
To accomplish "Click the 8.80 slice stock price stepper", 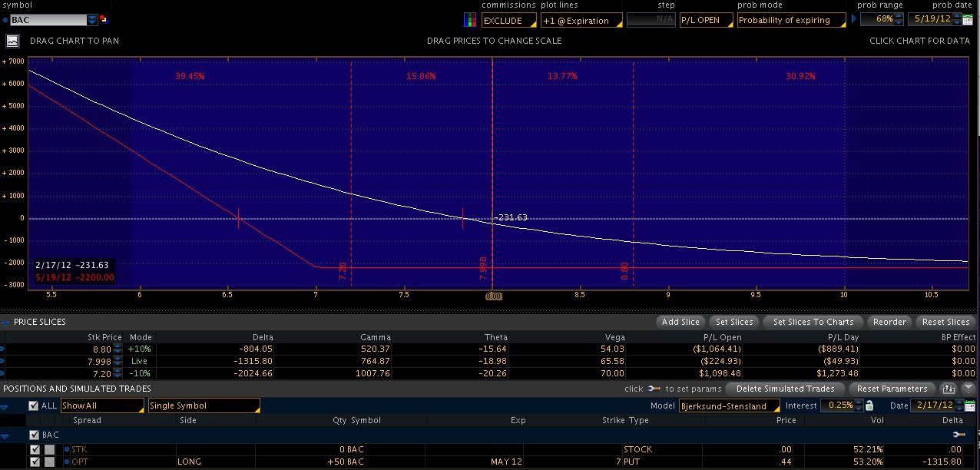I will tap(118, 349).
